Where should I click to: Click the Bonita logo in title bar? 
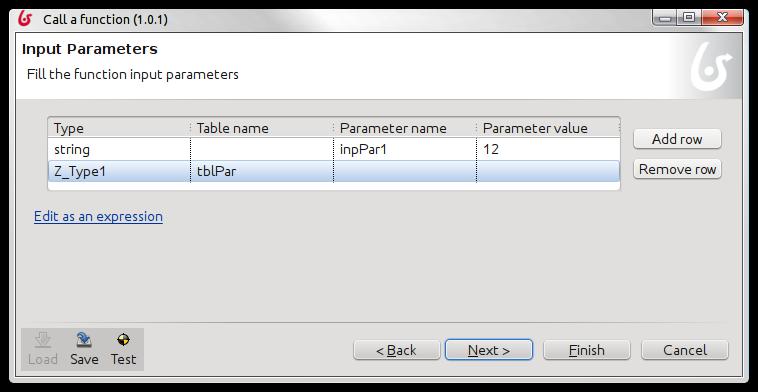pos(25,19)
